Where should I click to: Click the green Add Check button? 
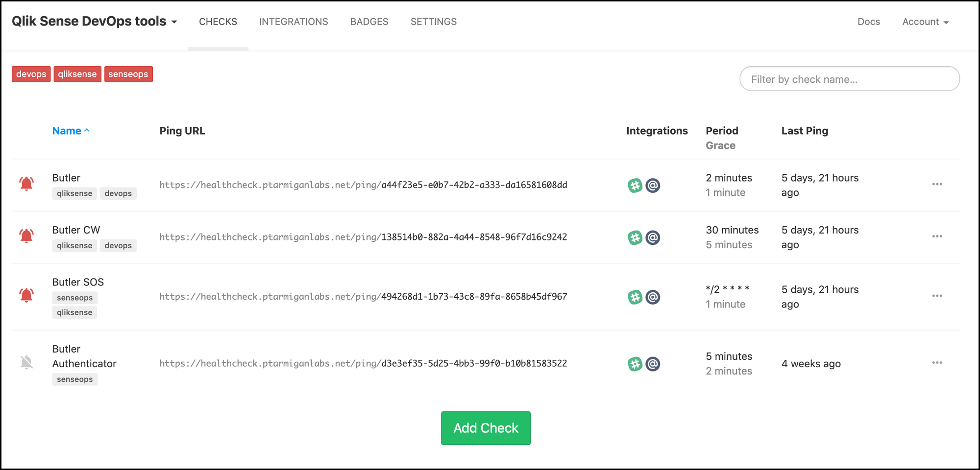pos(486,428)
